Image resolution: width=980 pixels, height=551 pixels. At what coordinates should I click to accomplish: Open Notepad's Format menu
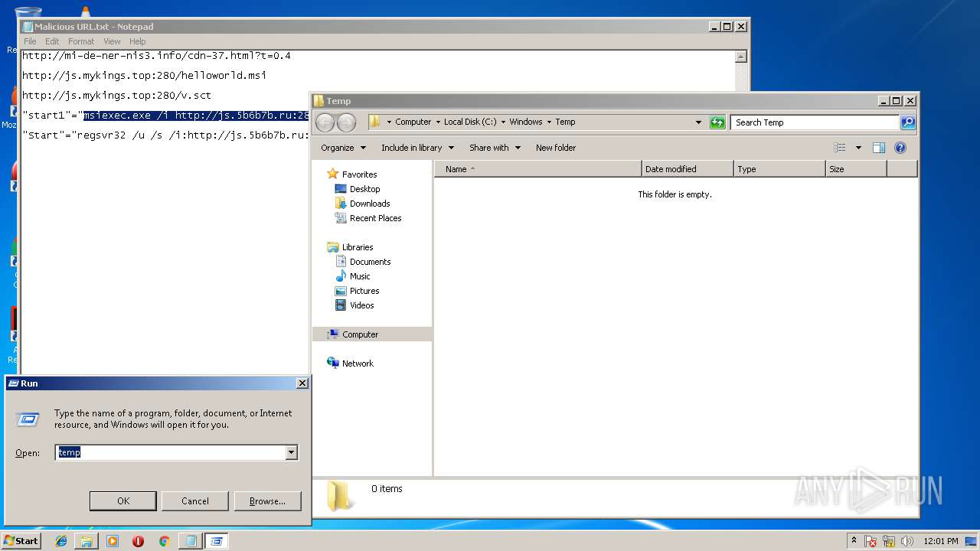coord(81,41)
